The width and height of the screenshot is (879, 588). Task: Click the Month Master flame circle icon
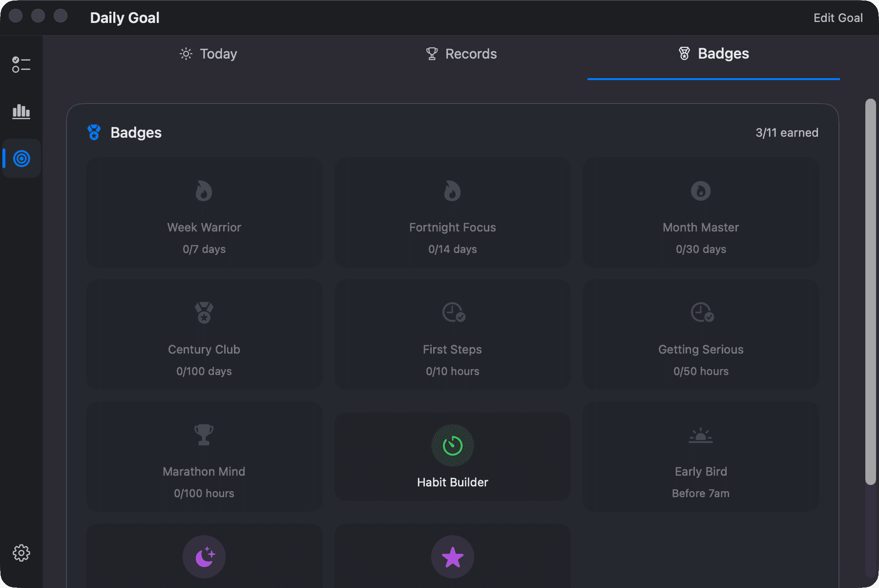point(701,191)
